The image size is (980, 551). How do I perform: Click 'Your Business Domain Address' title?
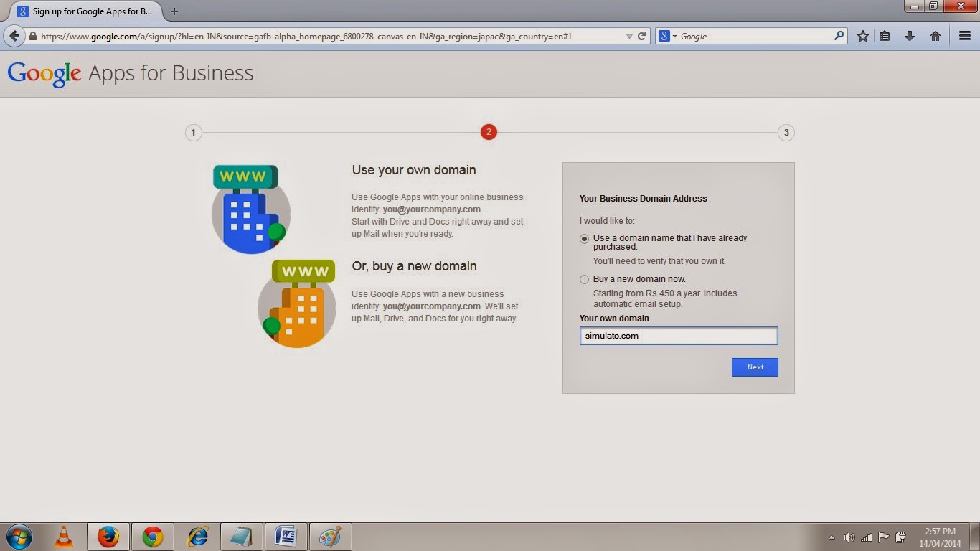643,199
